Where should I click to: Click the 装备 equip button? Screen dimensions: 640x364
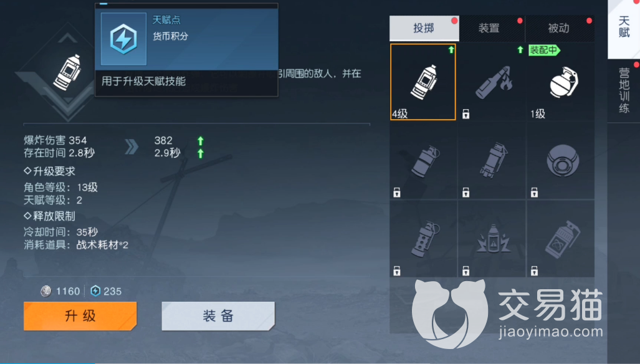(218, 316)
